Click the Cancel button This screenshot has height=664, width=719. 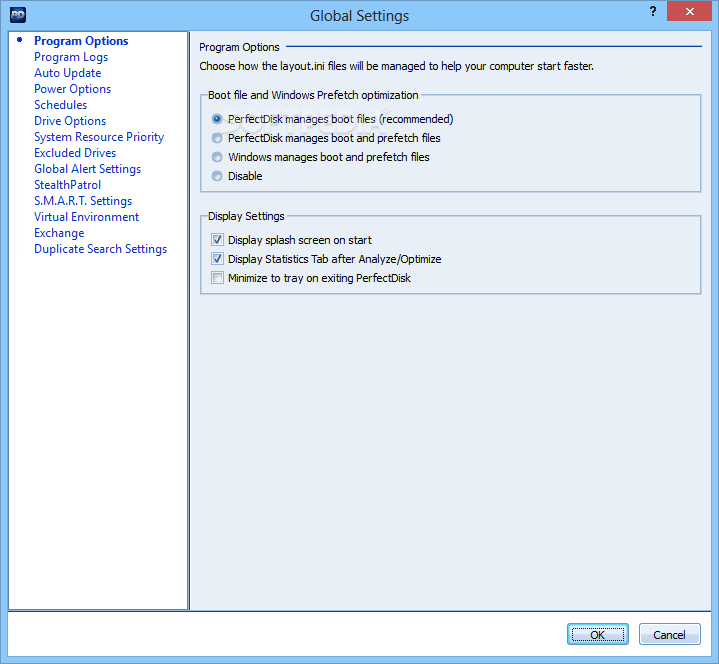pos(669,634)
